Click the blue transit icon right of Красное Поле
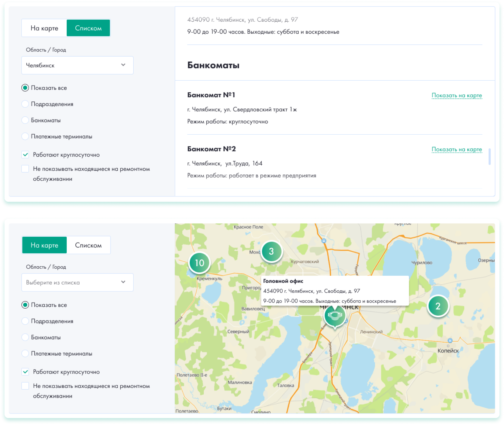The image size is (504, 425). pyautogui.click(x=324, y=241)
